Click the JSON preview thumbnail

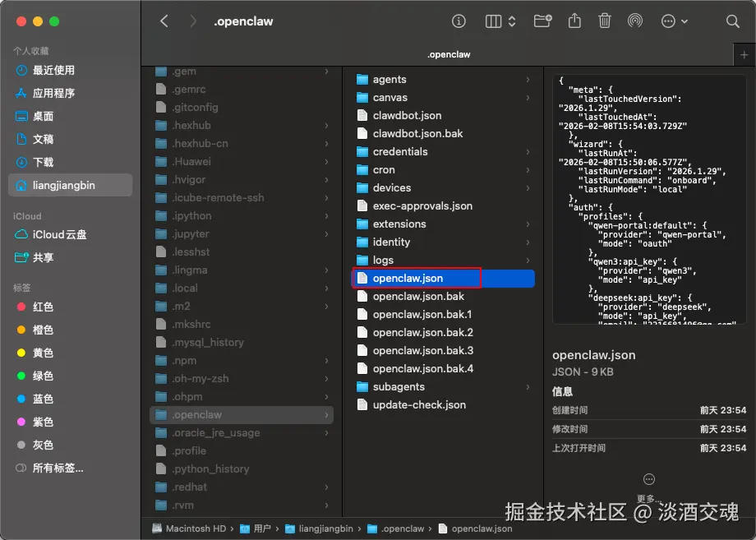coord(649,200)
